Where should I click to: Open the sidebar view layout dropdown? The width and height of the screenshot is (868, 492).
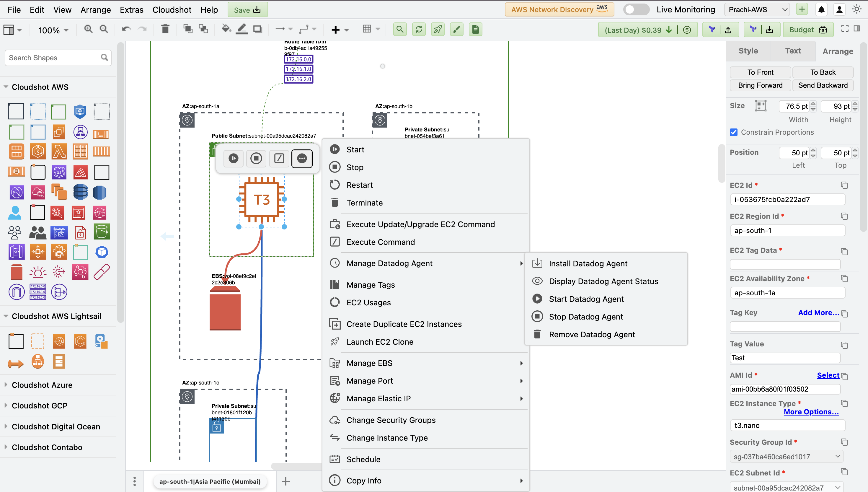point(13,30)
